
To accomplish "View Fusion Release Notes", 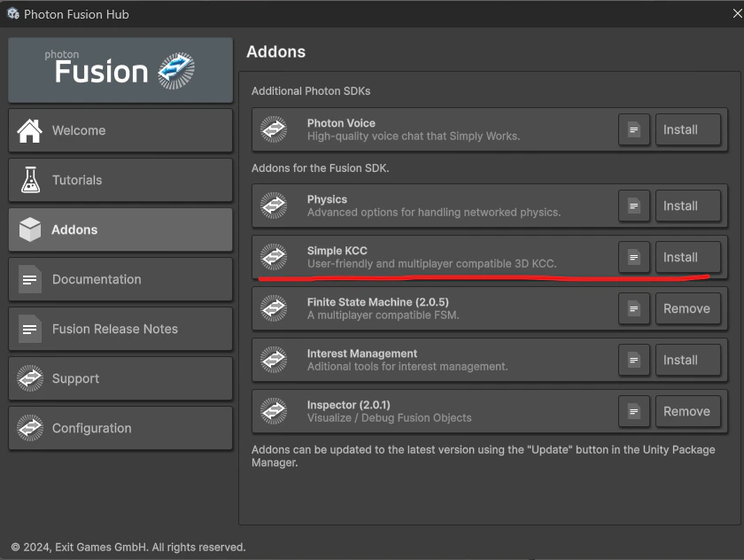I will [x=120, y=329].
